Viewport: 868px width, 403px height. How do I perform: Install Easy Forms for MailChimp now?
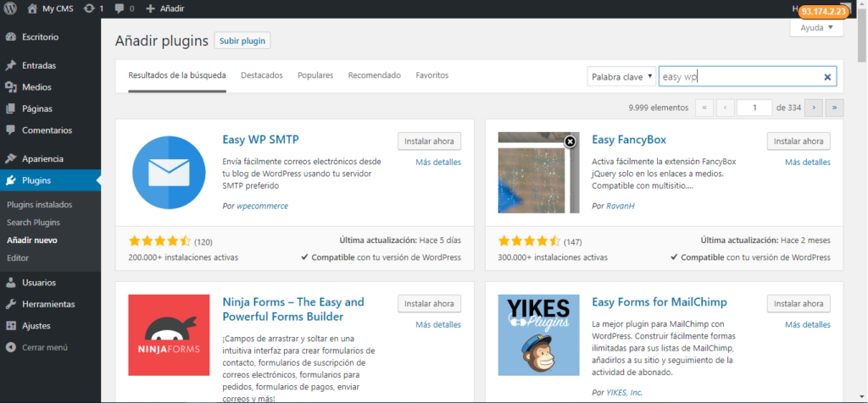[x=798, y=303]
